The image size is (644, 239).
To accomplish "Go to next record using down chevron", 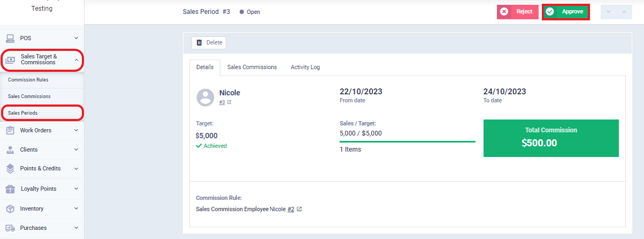I will (x=609, y=12).
